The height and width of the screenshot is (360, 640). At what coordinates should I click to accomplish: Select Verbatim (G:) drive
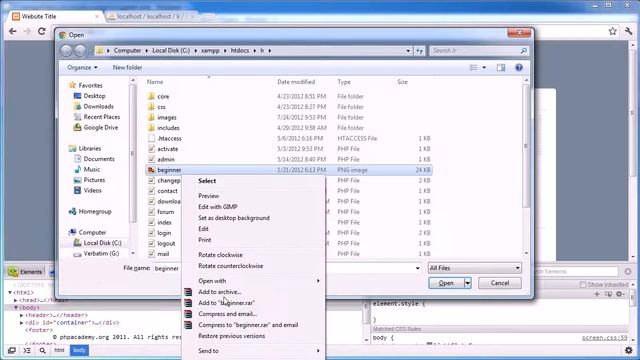[101, 253]
